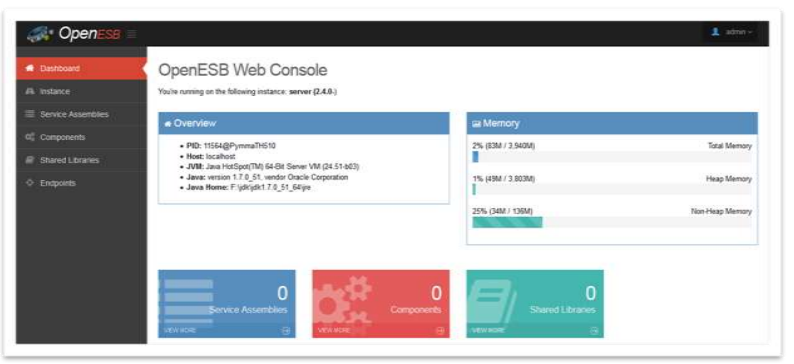Click the Instance sidebar icon

[29, 91]
